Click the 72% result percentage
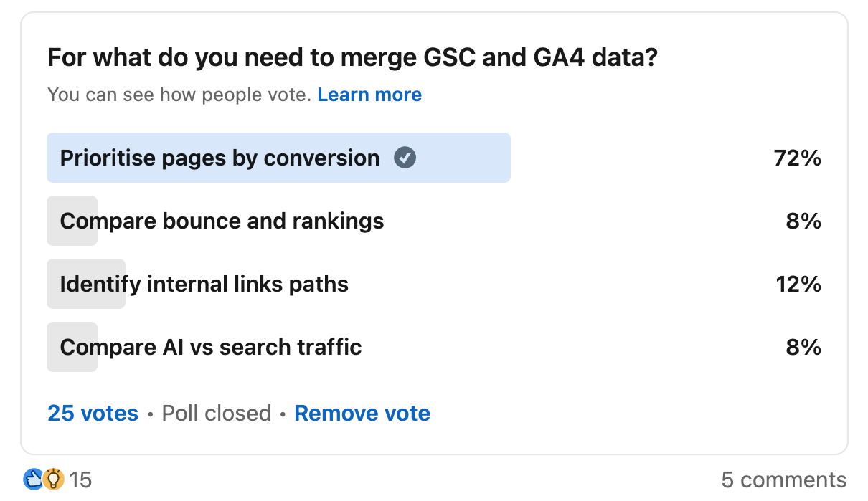 [798, 158]
